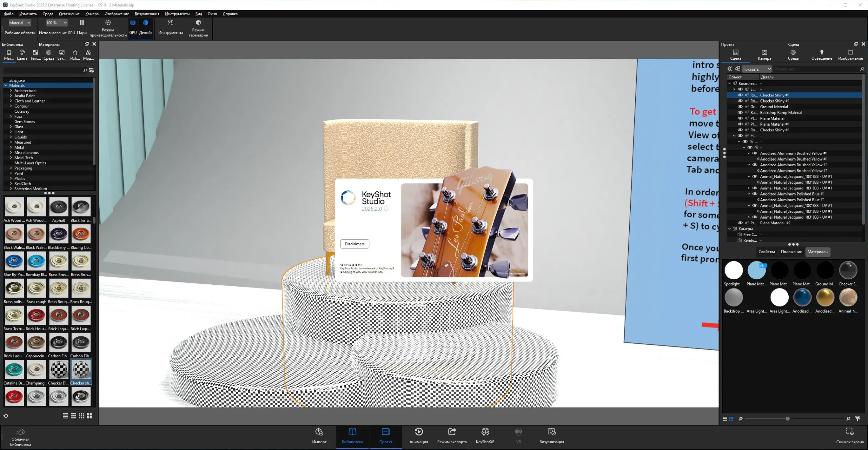Expand the Architectural materials folder
Screen dimensions: 868x450
11,91
